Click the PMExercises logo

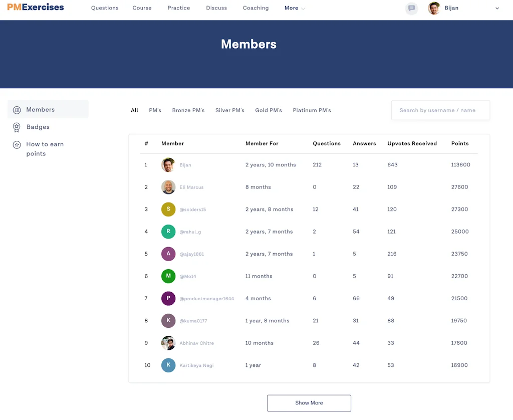pos(34,7)
